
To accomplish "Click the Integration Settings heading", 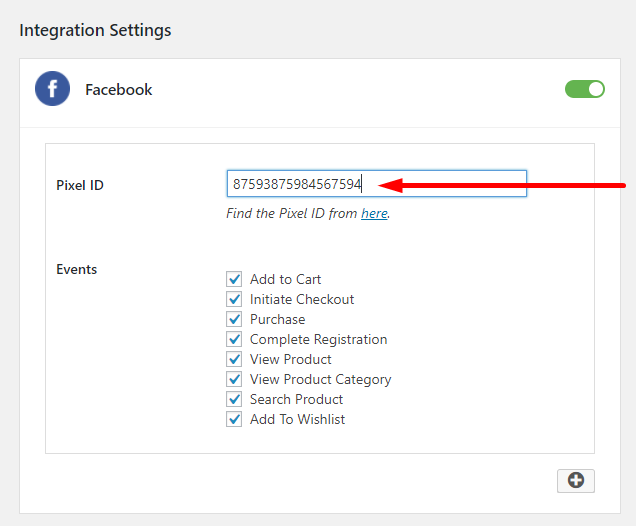I will pyautogui.click(x=95, y=30).
